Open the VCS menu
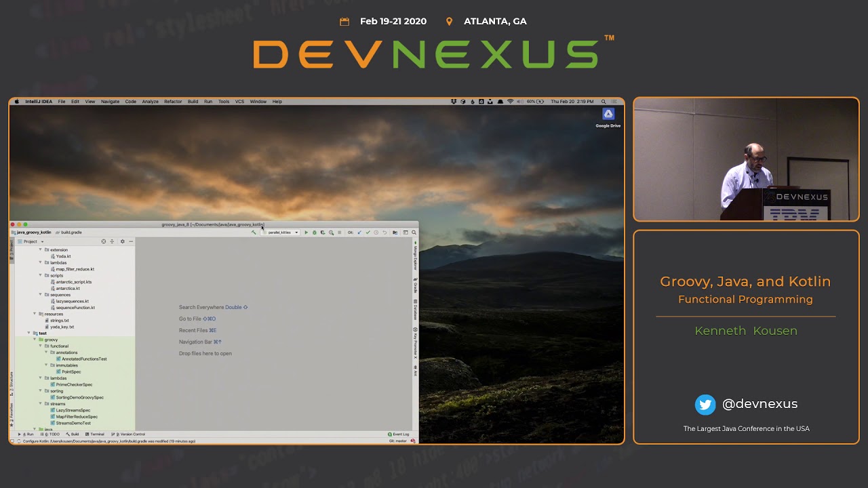This screenshot has height=488, width=868. pos(239,102)
